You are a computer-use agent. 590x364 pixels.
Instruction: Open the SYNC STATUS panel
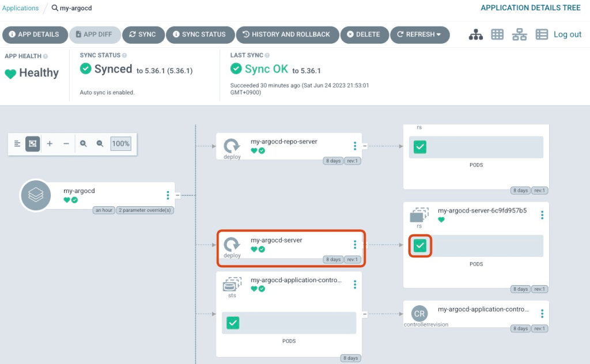(200, 35)
